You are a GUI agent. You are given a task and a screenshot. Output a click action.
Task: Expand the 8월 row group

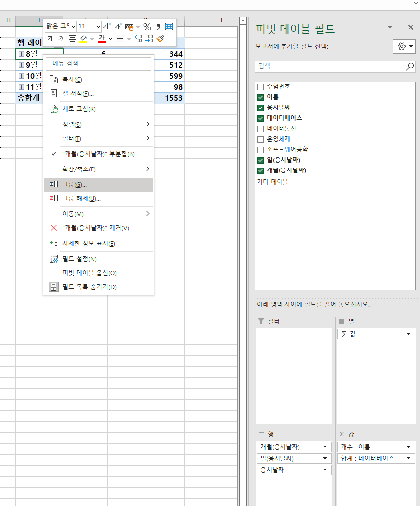coord(21,54)
